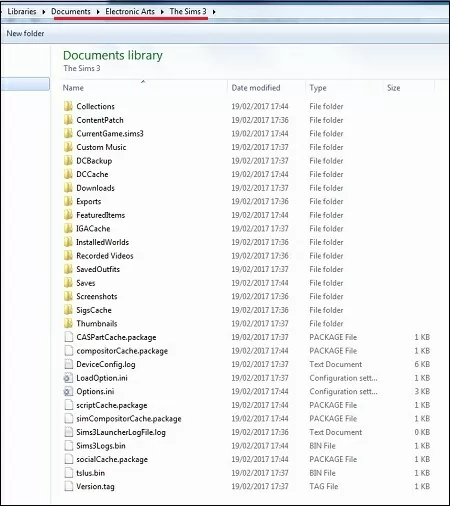Select the Screenshots folder icon
Screen dimensions: 450x506
pyautogui.click(x=68, y=296)
